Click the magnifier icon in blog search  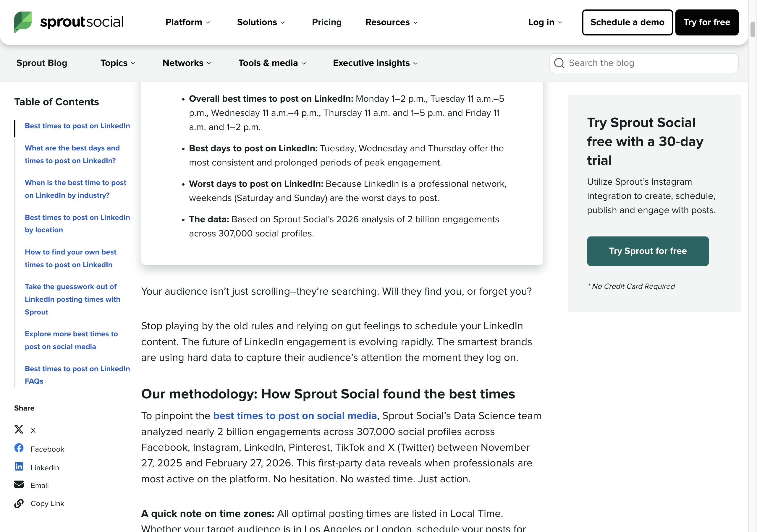(x=559, y=63)
